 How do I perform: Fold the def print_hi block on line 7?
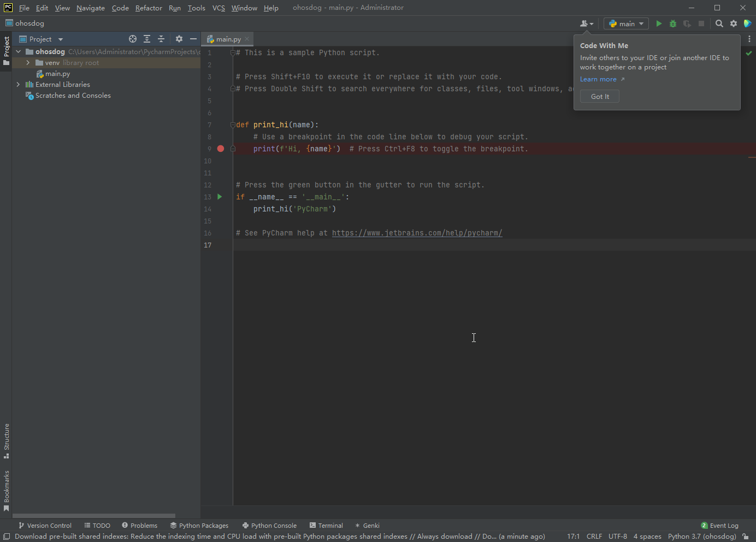[x=233, y=125]
